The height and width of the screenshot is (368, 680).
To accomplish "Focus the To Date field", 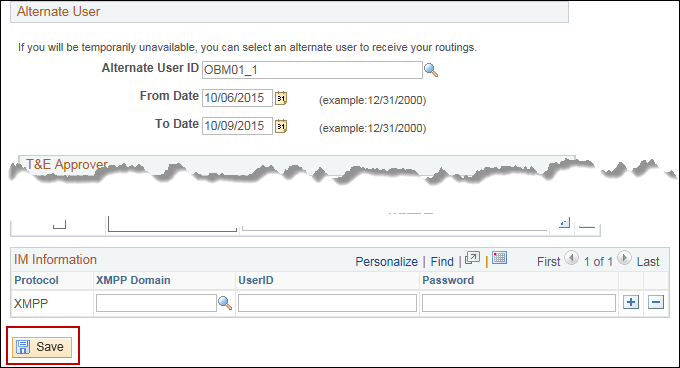I will (237, 126).
